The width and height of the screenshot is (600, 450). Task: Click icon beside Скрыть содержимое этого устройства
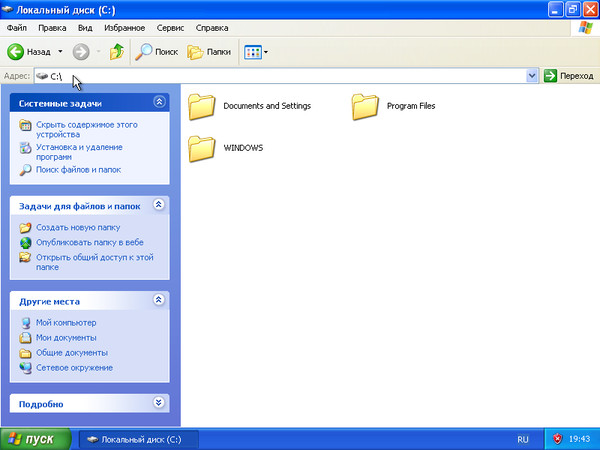coord(25,125)
